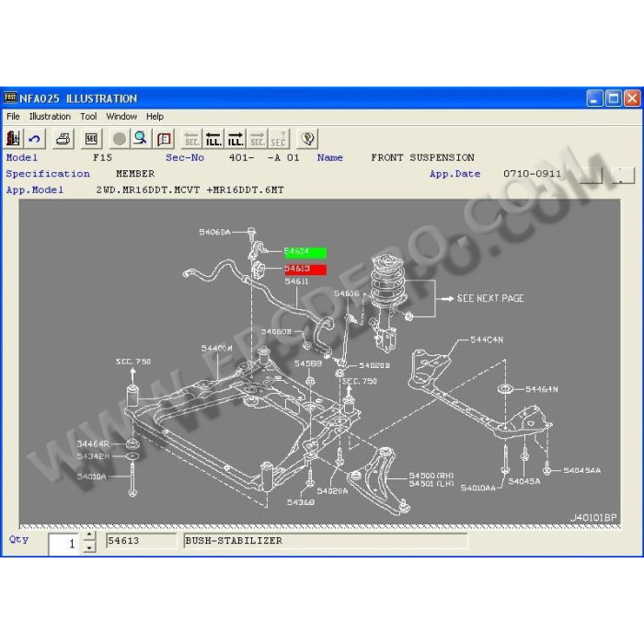Image resolution: width=644 pixels, height=644 pixels.
Task: Open the Window menu
Action: click(x=121, y=117)
